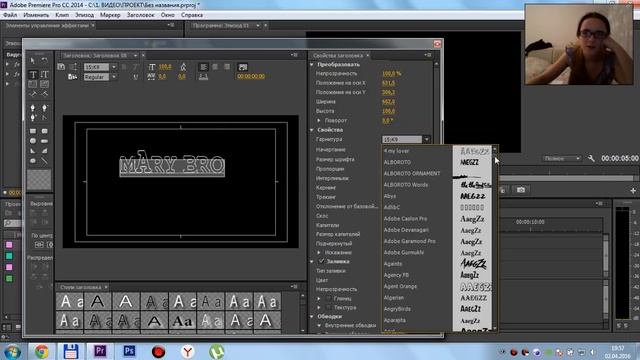The image size is (640, 360).
Task: Click the Left align text icon
Action: click(x=203, y=67)
